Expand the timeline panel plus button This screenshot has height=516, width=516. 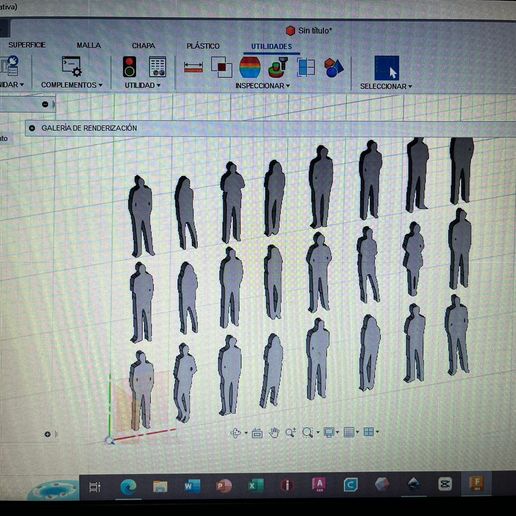(47, 434)
